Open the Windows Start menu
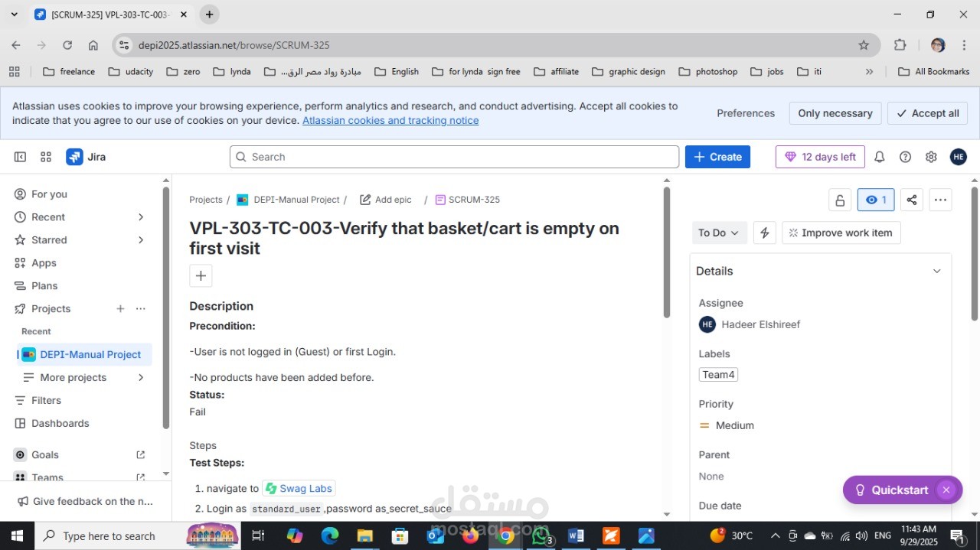Image resolution: width=980 pixels, height=550 pixels. pos(16,535)
